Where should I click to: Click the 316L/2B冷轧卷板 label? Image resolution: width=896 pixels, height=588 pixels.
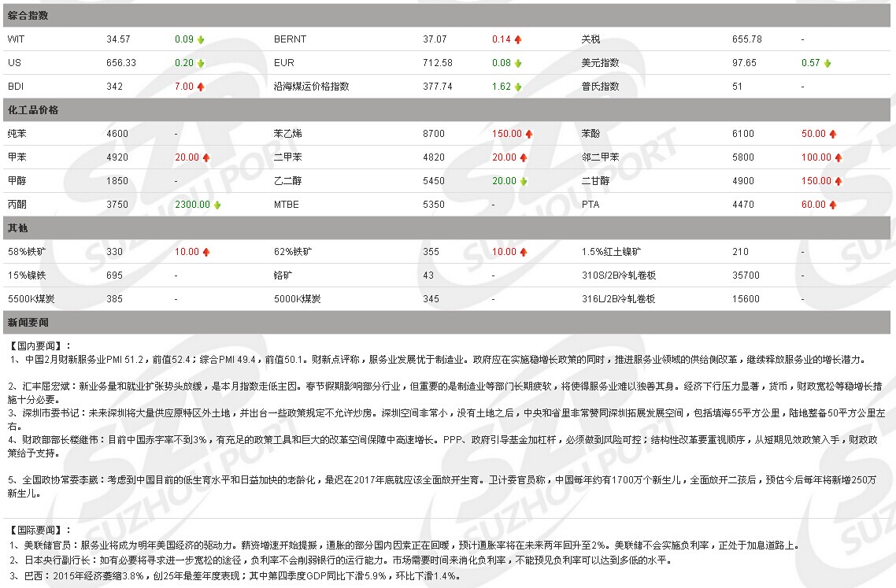click(x=618, y=299)
